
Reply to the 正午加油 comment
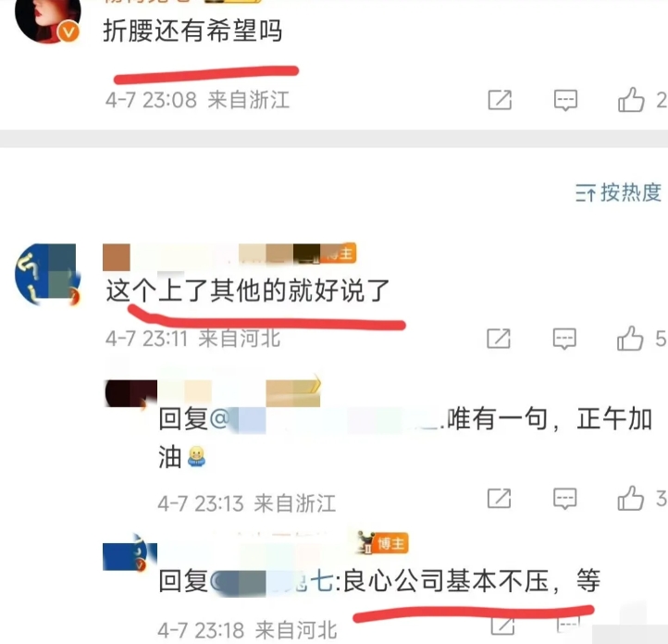(x=565, y=499)
